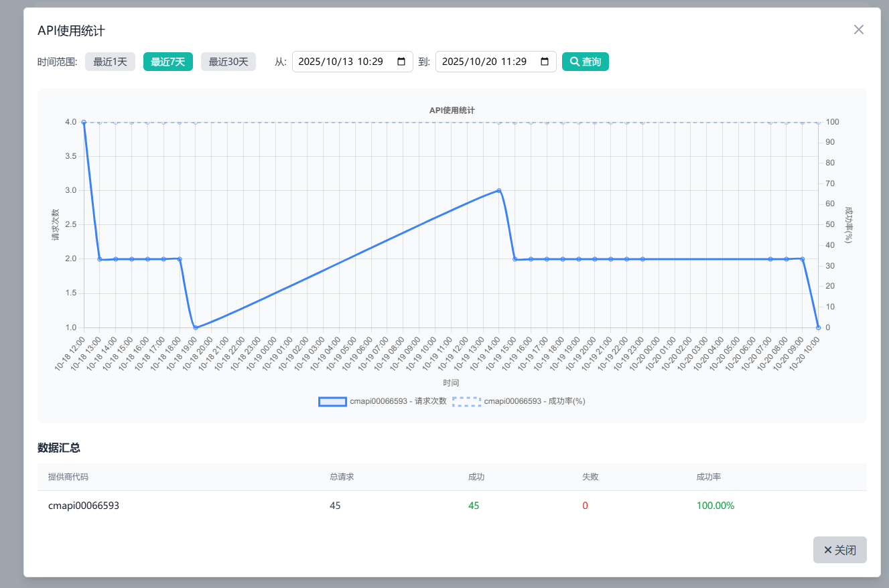Click the peak data point at 4.0
Screen dimensions: 889x588
(x=84, y=123)
